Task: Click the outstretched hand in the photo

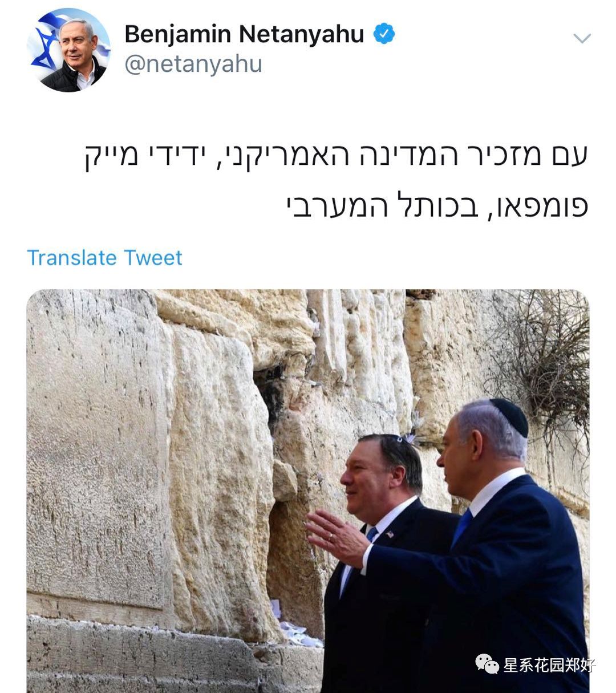Action: 337,537
